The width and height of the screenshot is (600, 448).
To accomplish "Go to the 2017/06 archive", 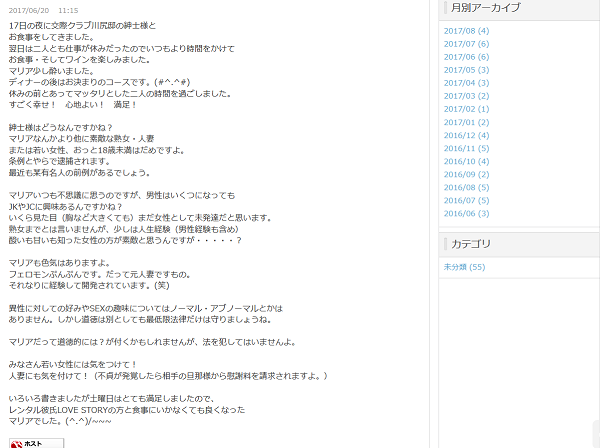I will coord(466,57).
